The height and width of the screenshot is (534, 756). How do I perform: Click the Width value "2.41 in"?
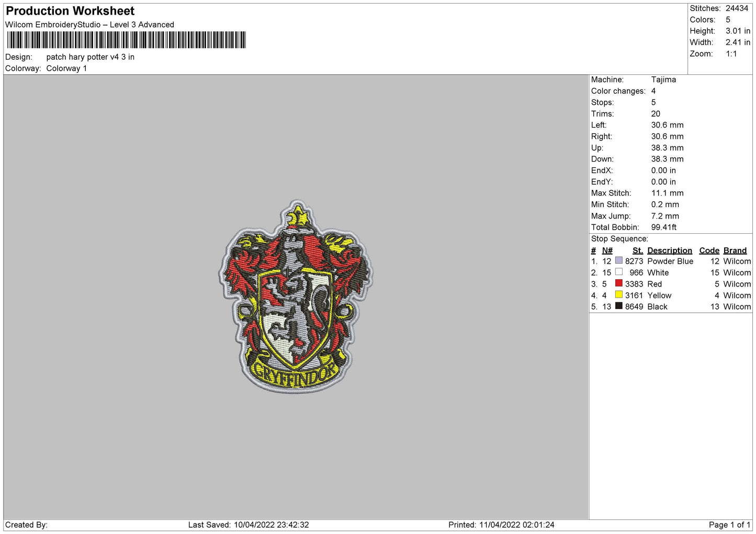click(x=738, y=42)
